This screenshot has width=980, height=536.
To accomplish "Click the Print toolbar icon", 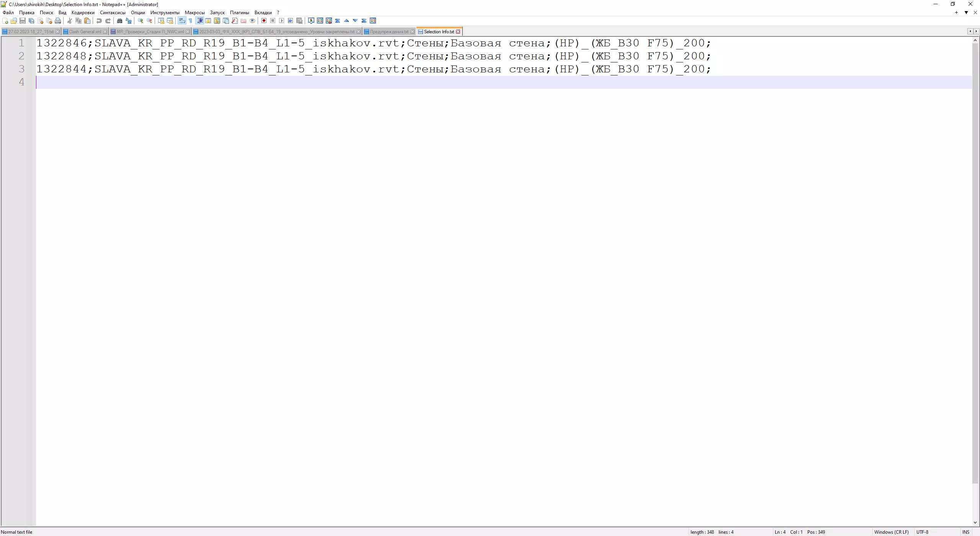I will tap(58, 21).
